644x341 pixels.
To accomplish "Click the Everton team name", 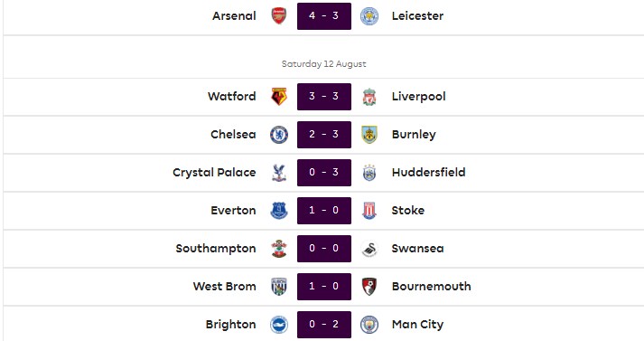I will [x=233, y=211].
